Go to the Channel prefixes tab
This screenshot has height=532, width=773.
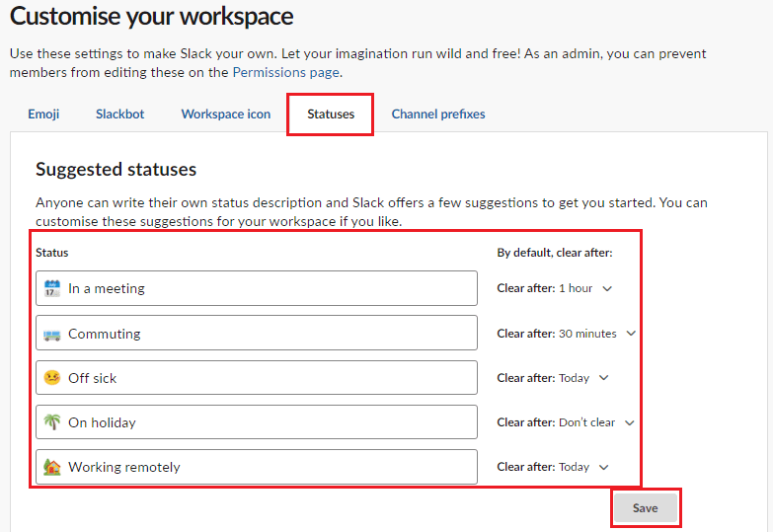point(438,114)
